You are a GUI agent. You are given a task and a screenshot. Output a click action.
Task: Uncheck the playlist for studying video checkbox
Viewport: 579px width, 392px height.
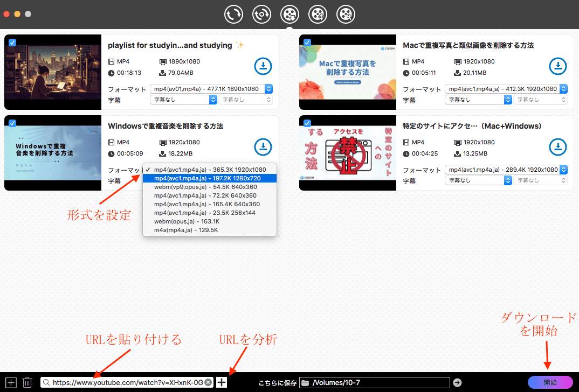tap(12, 43)
